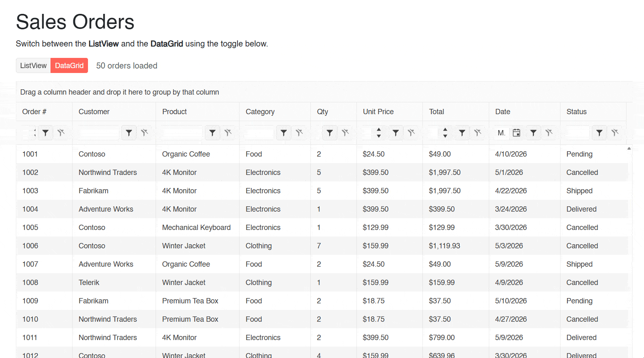This screenshot has width=644, height=358.
Task: Focus the Category filter text box
Action: point(259,133)
